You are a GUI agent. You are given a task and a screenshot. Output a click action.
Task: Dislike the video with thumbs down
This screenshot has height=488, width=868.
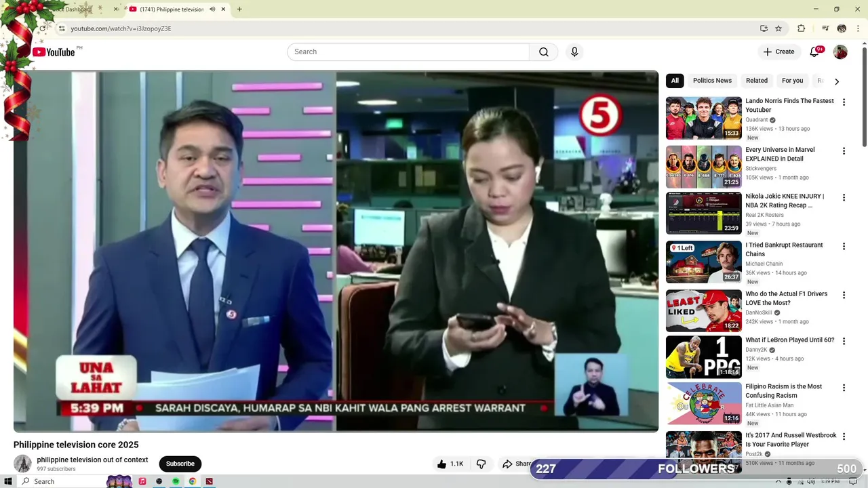[x=481, y=464]
